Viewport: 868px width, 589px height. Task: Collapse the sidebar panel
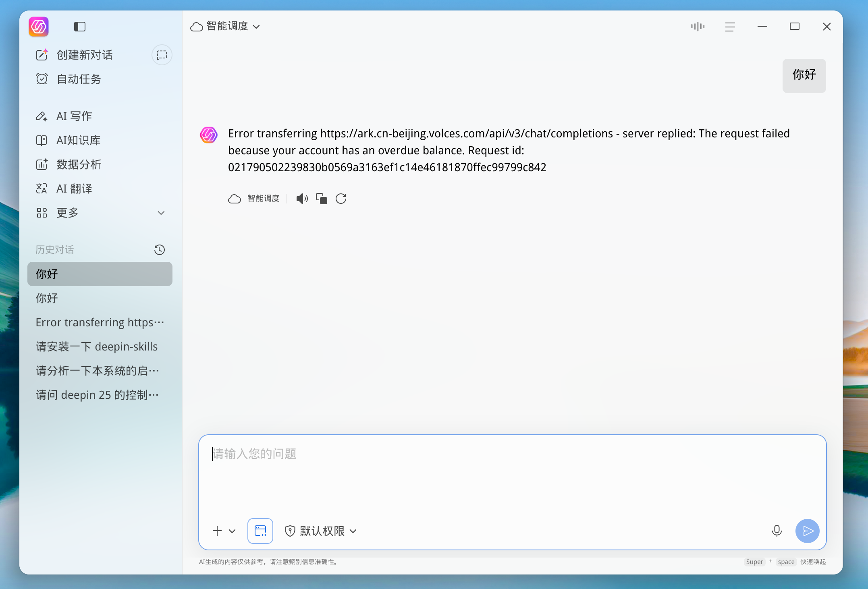coord(80,27)
